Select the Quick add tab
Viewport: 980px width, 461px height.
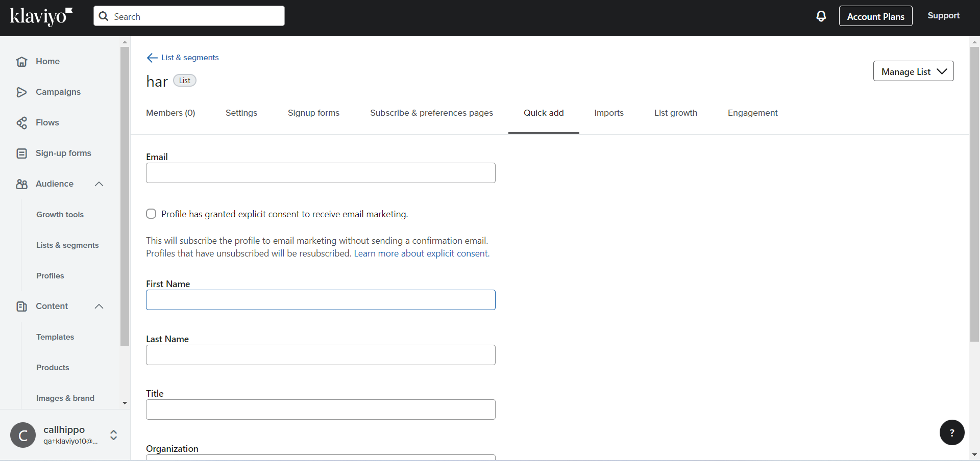(x=544, y=113)
